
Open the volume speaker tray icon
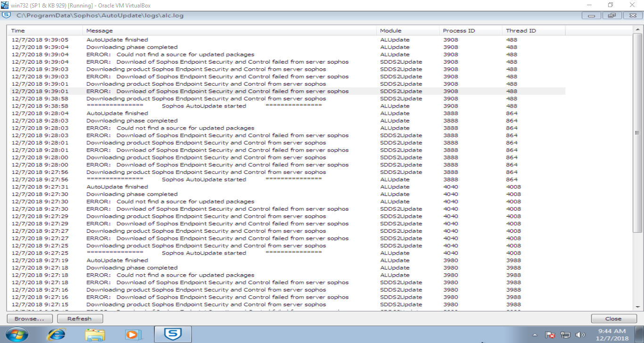pyautogui.click(x=580, y=335)
